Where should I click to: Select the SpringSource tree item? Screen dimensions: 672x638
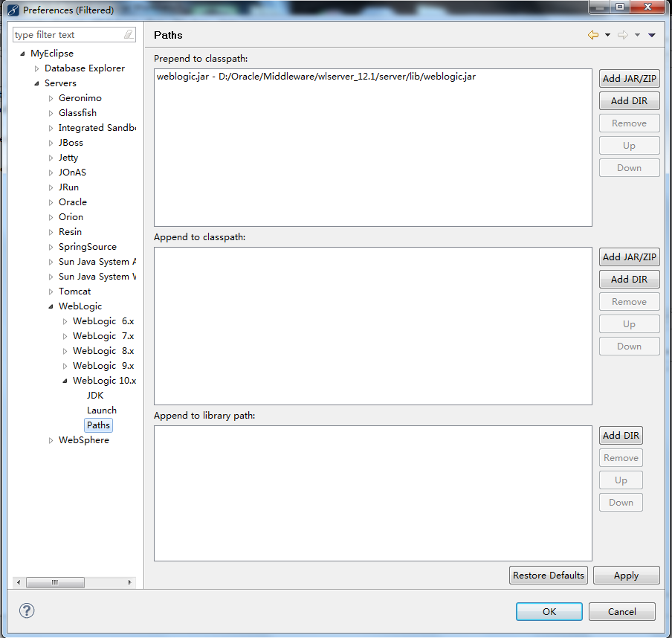pos(88,247)
